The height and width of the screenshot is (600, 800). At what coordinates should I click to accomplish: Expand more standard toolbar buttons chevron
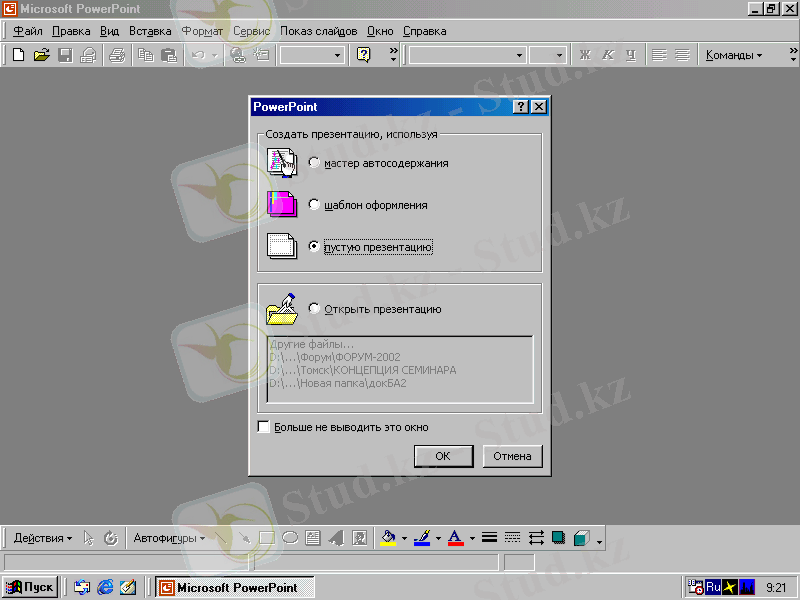[x=393, y=55]
